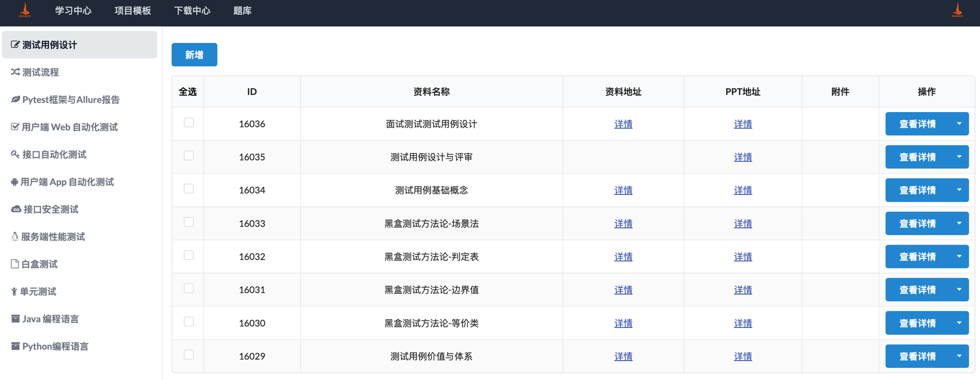980x380 pixels.
Task: Tick the checkbox for row 16036
Action: point(189,123)
